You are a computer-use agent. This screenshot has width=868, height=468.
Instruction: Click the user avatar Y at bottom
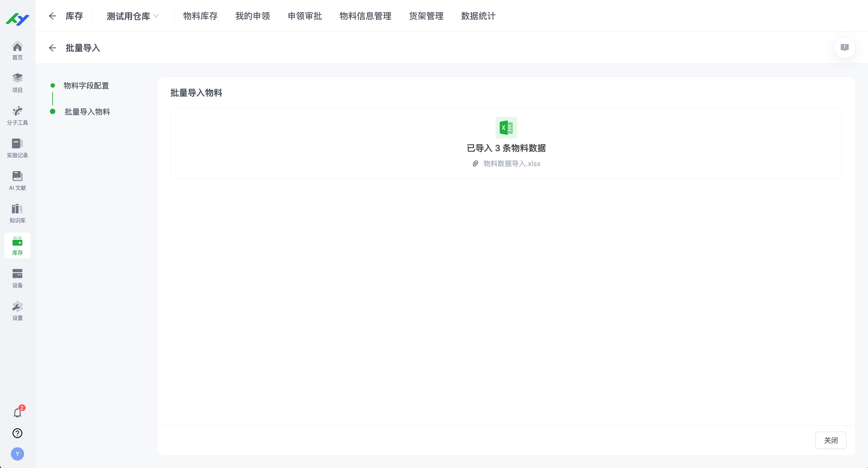click(17, 454)
